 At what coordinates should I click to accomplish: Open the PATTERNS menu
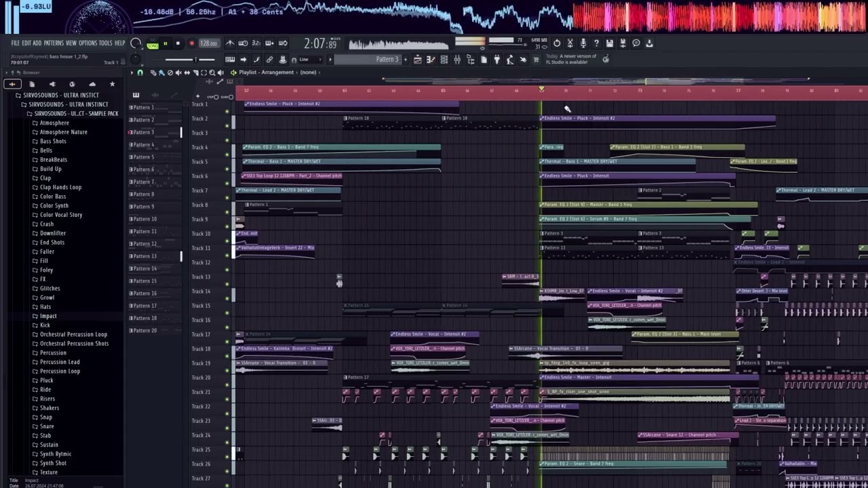pyautogui.click(x=54, y=43)
